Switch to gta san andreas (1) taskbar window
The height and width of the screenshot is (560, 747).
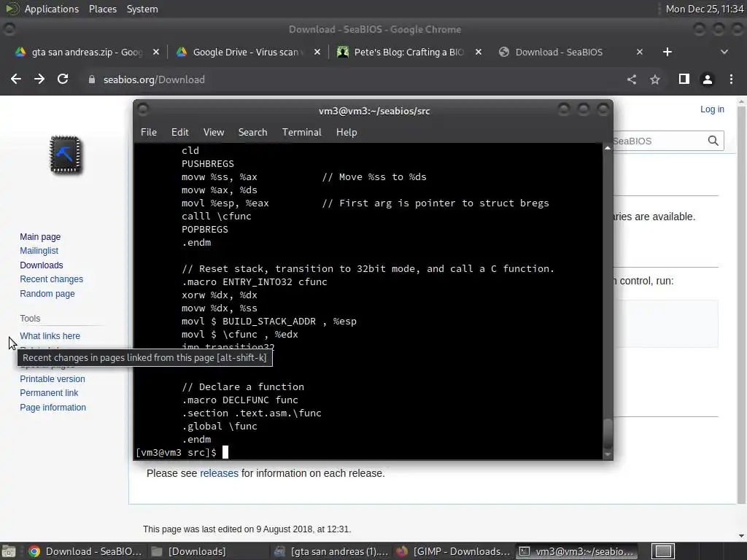pyautogui.click(x=332, y=551)
